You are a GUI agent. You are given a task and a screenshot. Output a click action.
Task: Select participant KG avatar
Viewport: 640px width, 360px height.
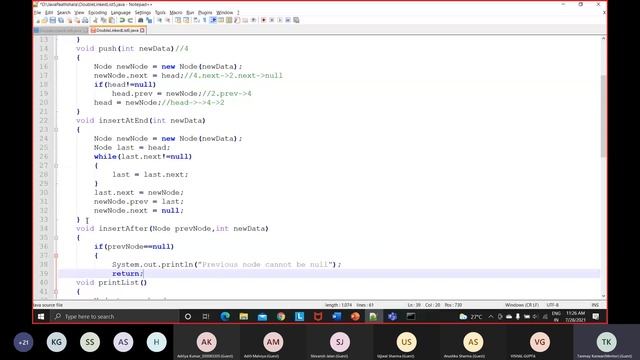(56, 342)
